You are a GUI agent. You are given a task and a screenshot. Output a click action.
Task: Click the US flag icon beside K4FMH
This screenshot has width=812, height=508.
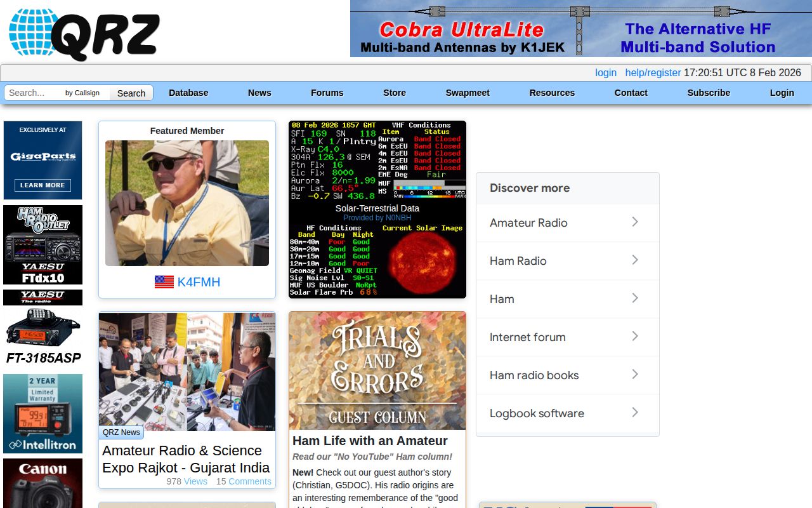tap(162, 282)
